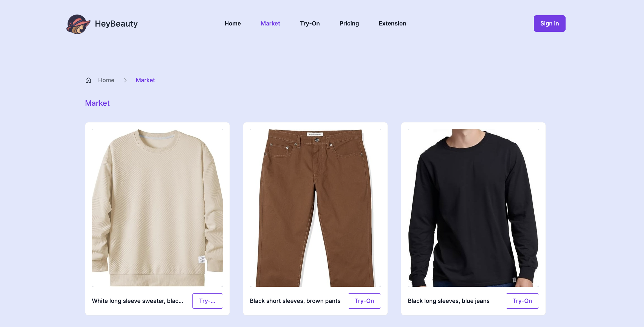Click the home icon in breadcrumb
Screen dimensions: 644x327
click(88, 80)
